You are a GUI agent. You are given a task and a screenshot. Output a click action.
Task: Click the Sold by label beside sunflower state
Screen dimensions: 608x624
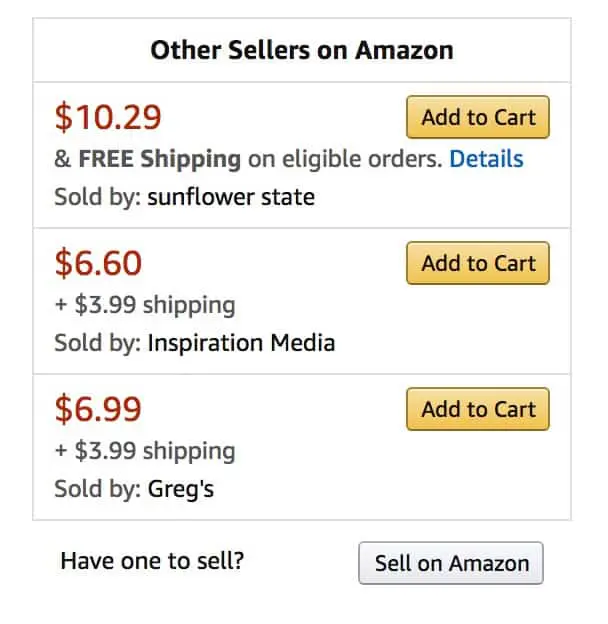point(98,197)
